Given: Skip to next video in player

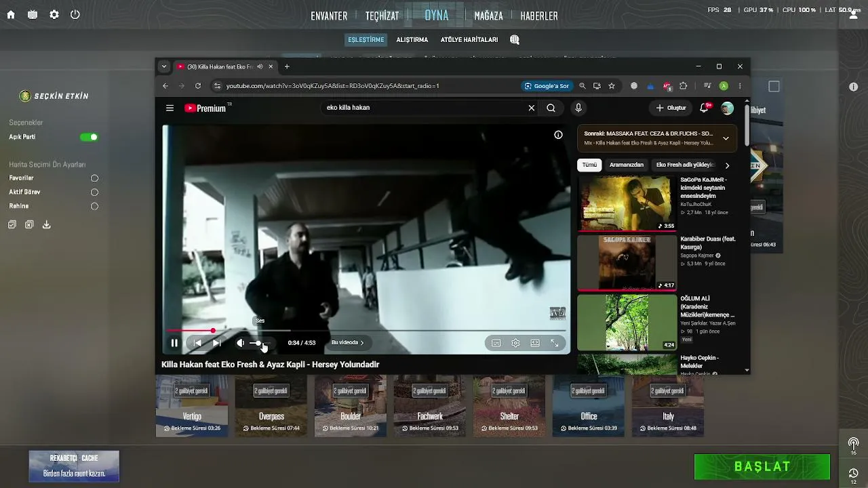Looking at the screenshot, I should point(216,343).
